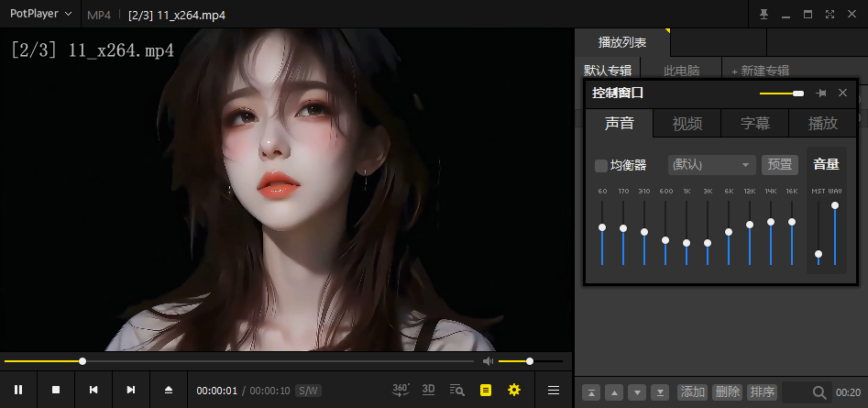Click the MST master volume slider

click(x=819, y=233)
